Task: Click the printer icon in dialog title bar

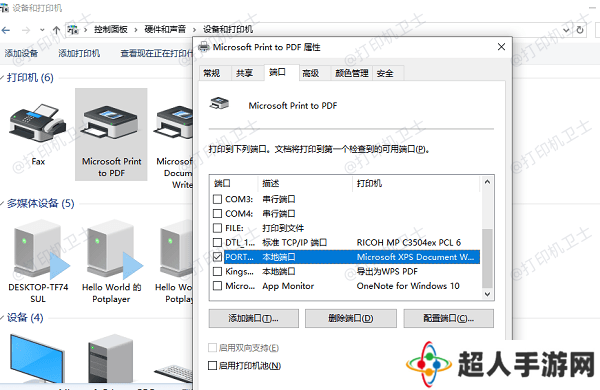Action: [204, 47]
